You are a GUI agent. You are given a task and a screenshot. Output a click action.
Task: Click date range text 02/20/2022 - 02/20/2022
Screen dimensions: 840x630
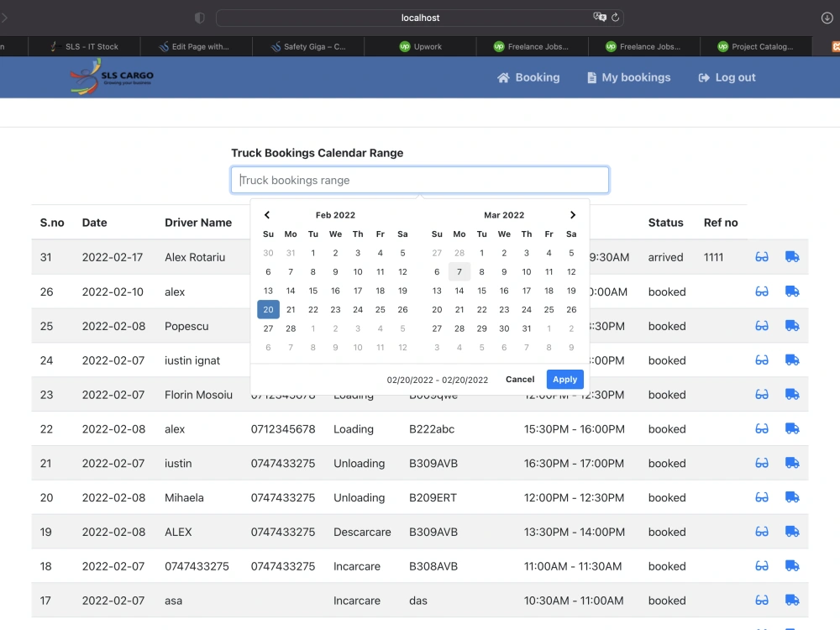(x=437, y=380)
